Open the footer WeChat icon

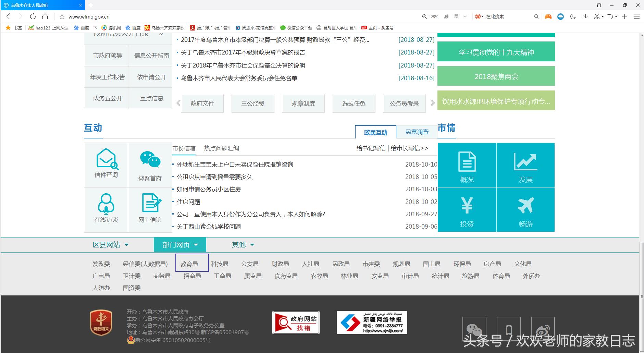point(474,329)
